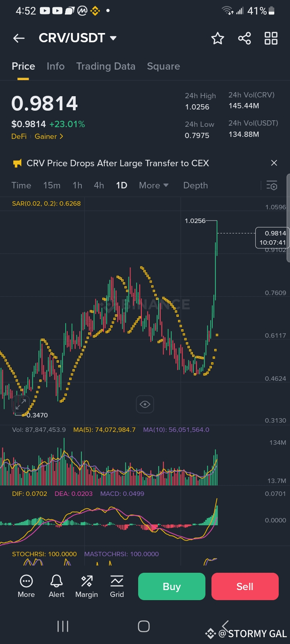
Task: Tap the megaphone announcement icon
Action: [17, 163]
